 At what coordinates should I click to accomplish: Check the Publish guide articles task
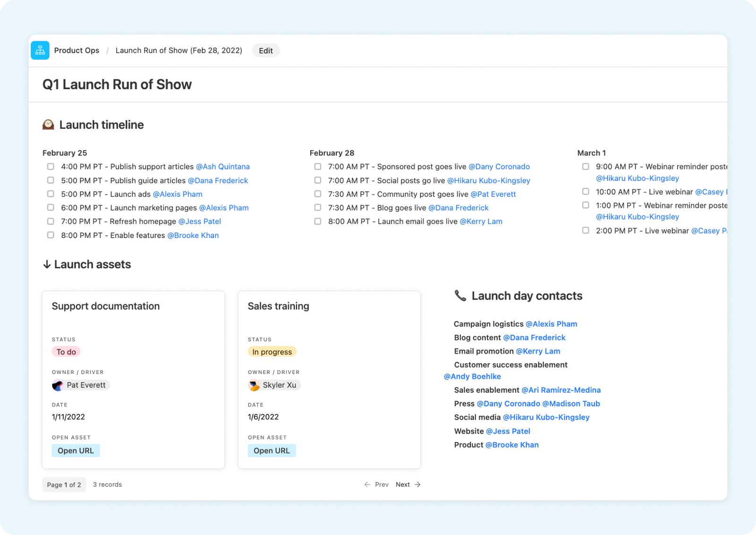(x=51, y=180)
